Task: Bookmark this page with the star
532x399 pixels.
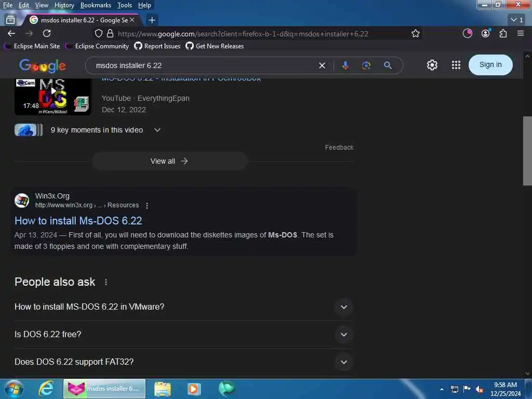Action: click(x=415, y=34)
